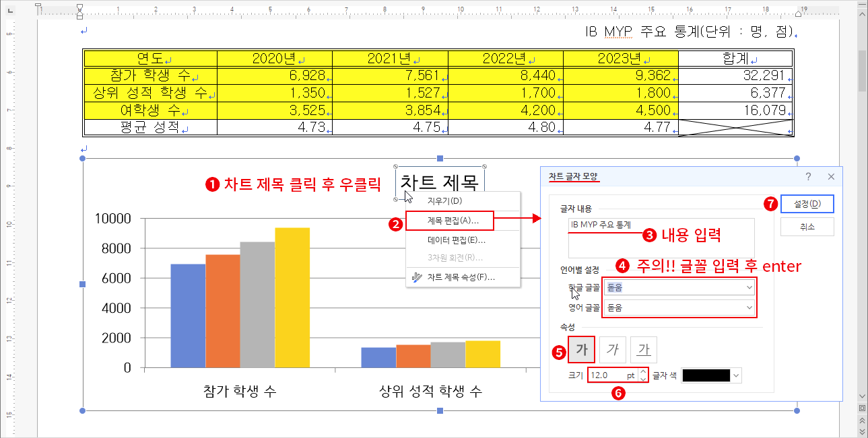Click the page-up double chevron icon
Viewport: 868px width, 438px height.
(x=863, y=419)
